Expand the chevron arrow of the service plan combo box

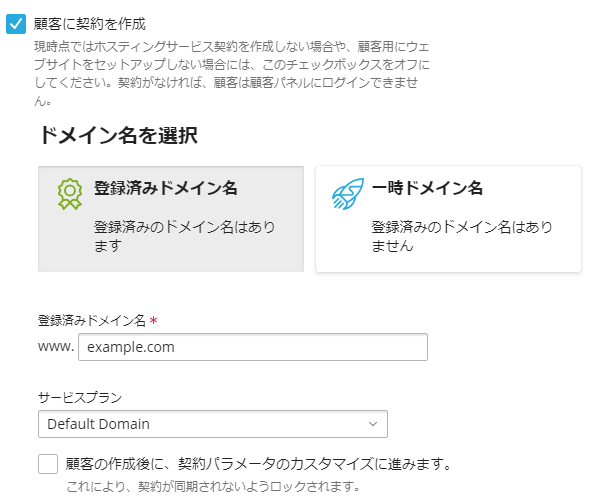[x=373, y=424]
